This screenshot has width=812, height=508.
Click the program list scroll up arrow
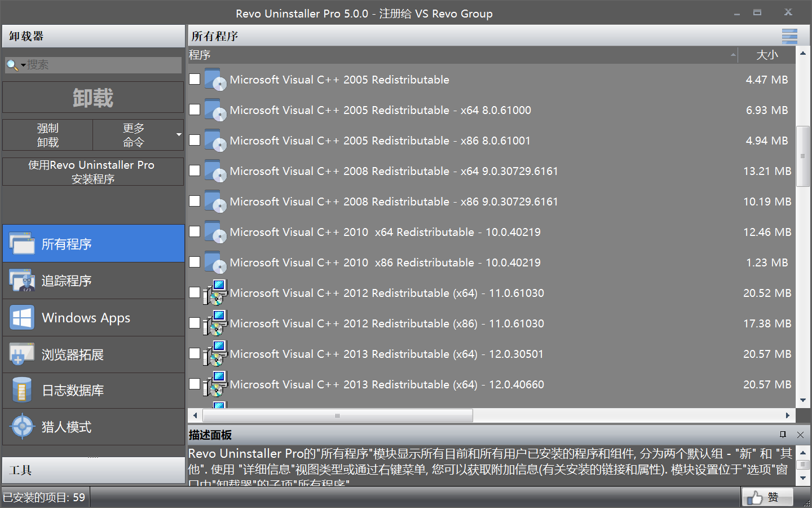(803, 53)
